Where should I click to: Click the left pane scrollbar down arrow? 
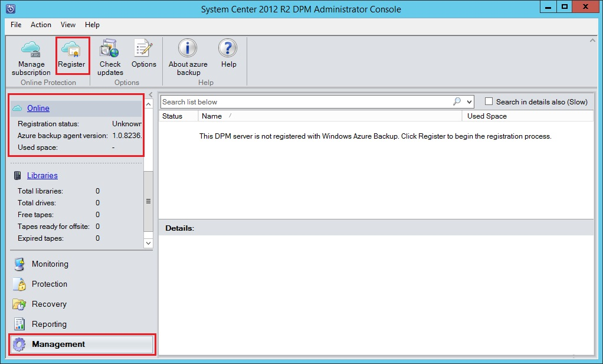click(x=148, y=242)
